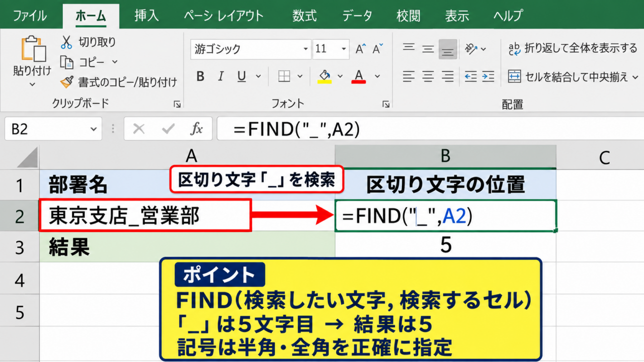Expand the orientation dropdown arrow
The height and width of the screenshot is (362, 644).
click(484, 49)
